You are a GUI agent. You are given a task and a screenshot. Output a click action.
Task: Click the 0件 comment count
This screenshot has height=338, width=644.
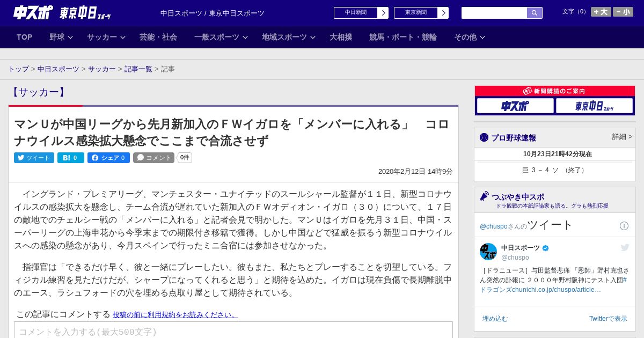185,158
